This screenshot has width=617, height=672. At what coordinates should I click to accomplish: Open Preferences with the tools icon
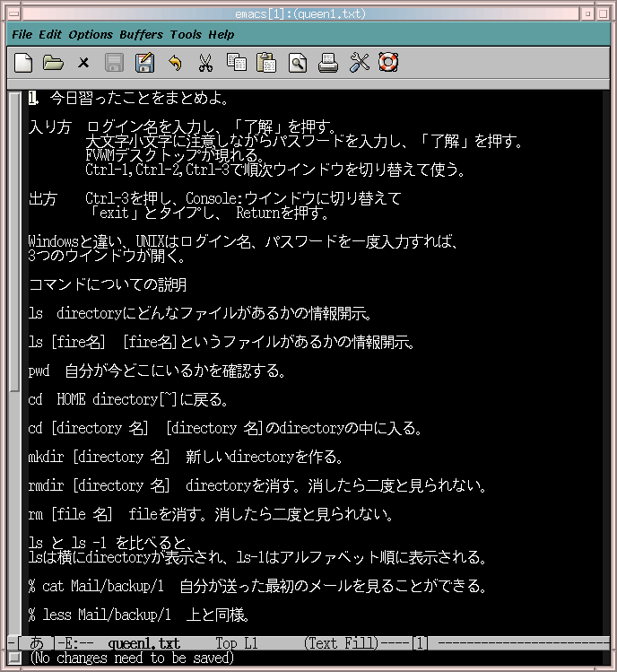coord(359,63)
